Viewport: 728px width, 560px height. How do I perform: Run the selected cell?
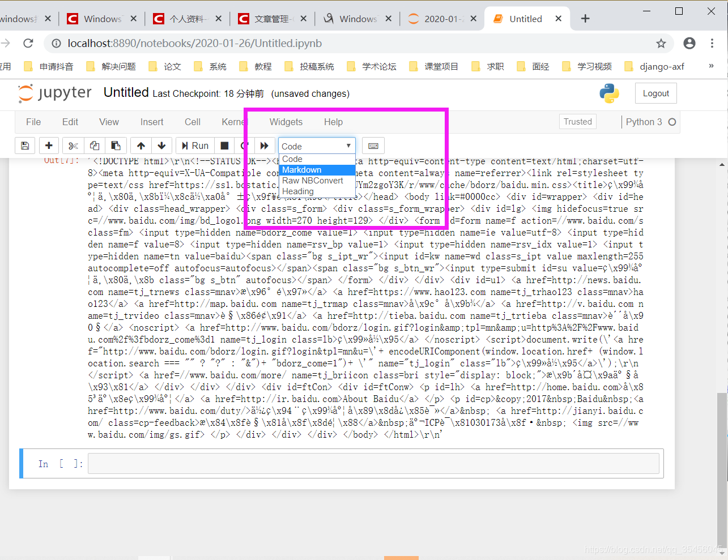(195, 146)
